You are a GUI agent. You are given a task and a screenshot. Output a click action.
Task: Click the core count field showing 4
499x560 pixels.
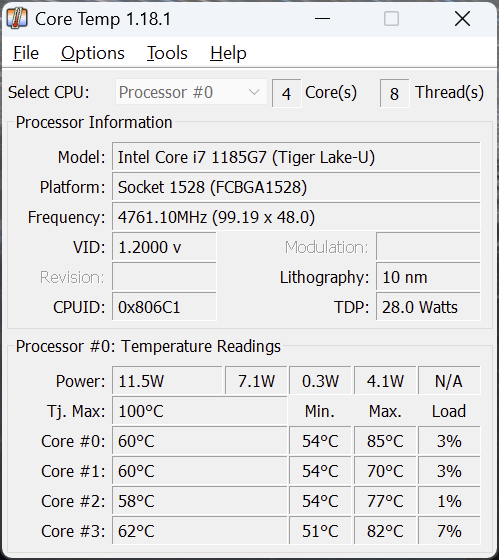coord(286,94)
